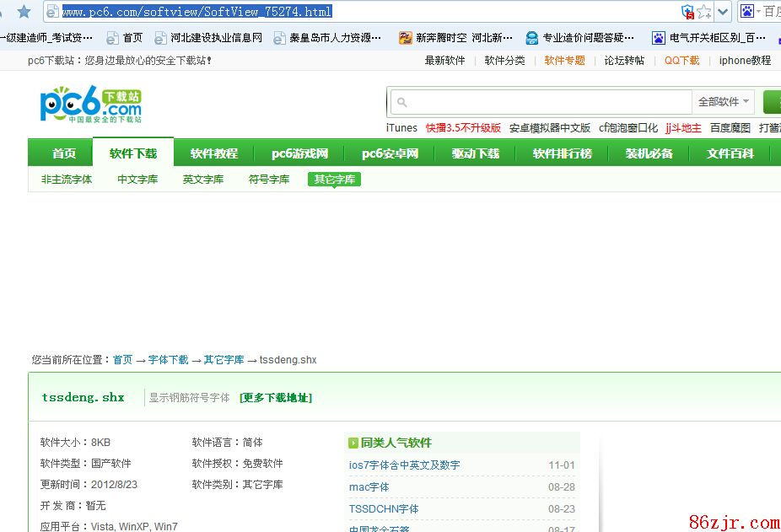Click the Baidu paw search engine icon

(x=747, y=12)
